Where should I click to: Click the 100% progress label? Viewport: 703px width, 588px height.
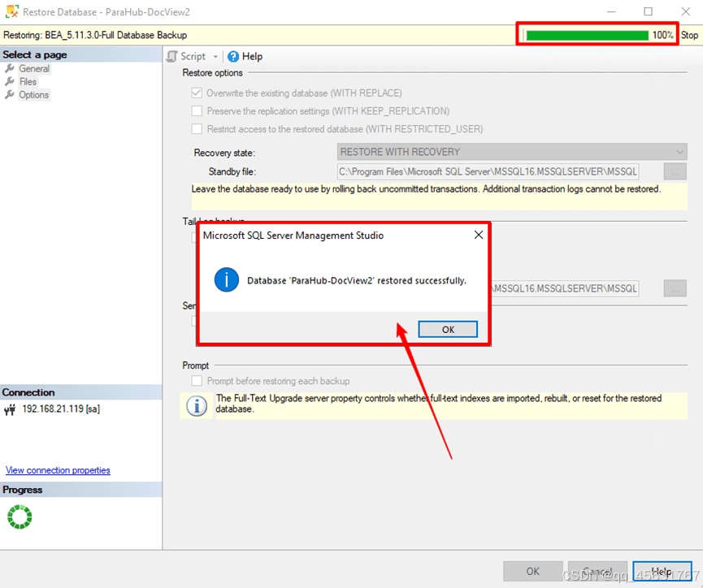coord(662,35)
